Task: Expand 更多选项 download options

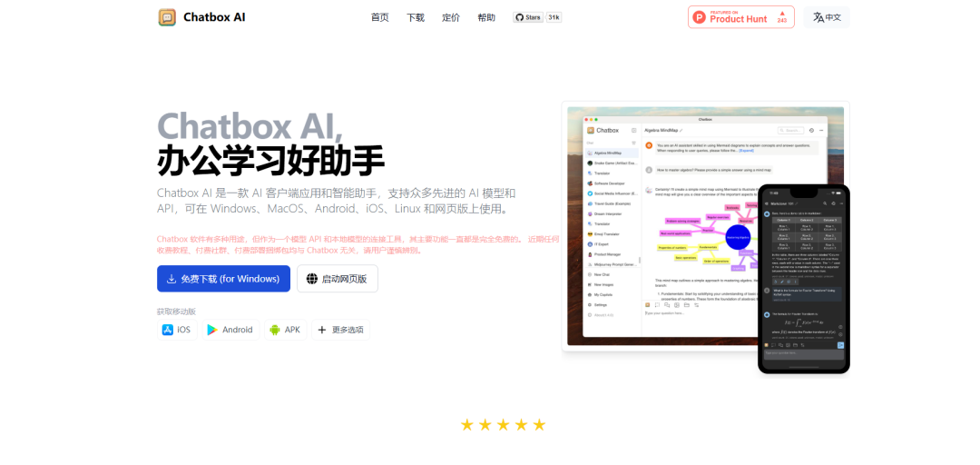Action: [340, 330]
